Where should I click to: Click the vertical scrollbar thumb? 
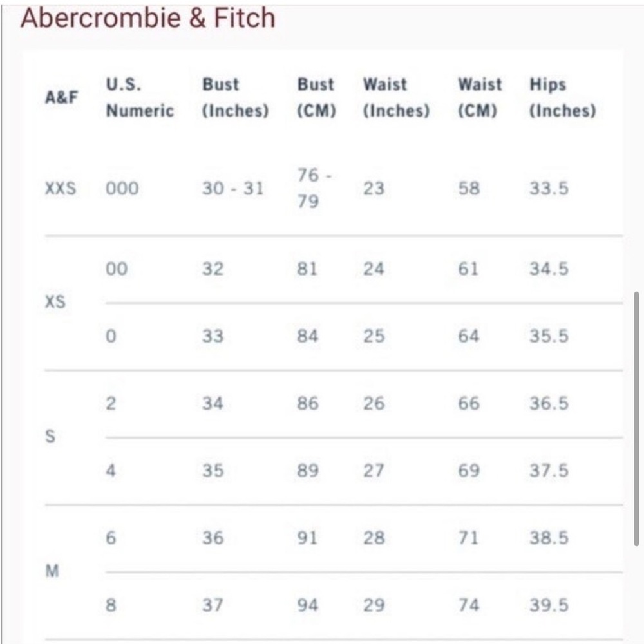[x=636, y=419]
